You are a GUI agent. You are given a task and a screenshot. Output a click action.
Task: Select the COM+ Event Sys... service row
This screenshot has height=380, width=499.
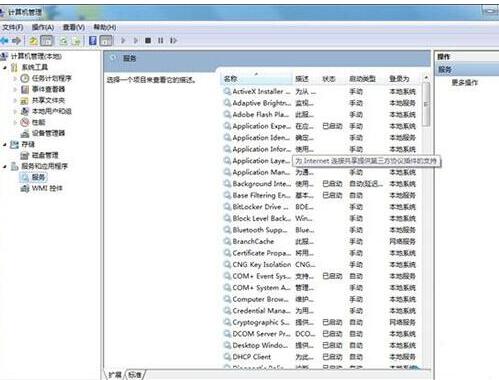tap(320, 276)
